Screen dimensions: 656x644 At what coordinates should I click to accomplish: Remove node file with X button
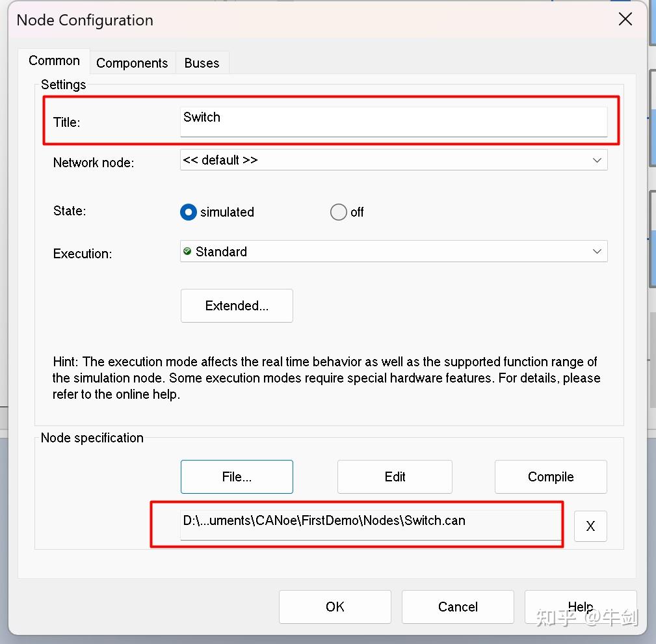click(x=590, y=526)
